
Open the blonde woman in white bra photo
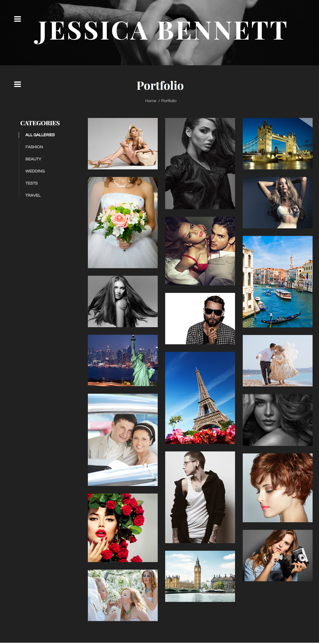coord(278,203)
